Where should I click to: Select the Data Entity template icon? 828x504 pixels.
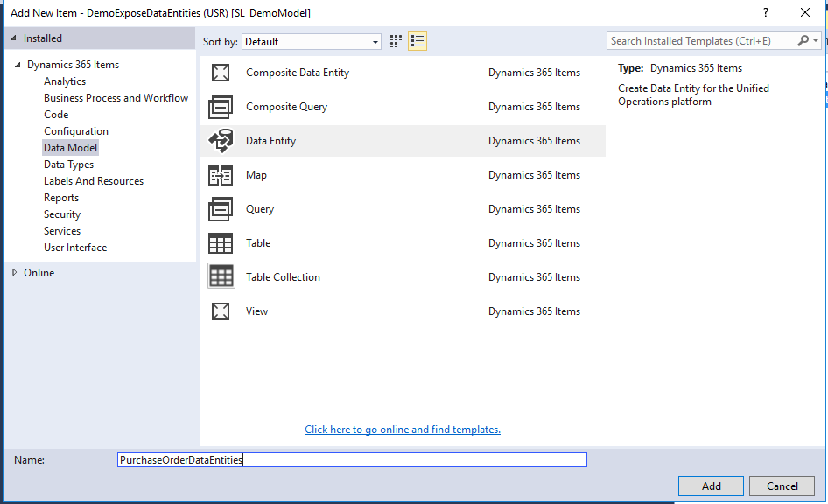point(221,141)
